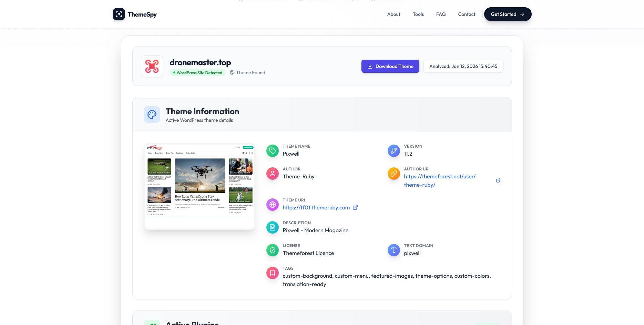Select the tags list starting with custom-background
Viewport: 644px width, 325px height.
tap(387, 280)
